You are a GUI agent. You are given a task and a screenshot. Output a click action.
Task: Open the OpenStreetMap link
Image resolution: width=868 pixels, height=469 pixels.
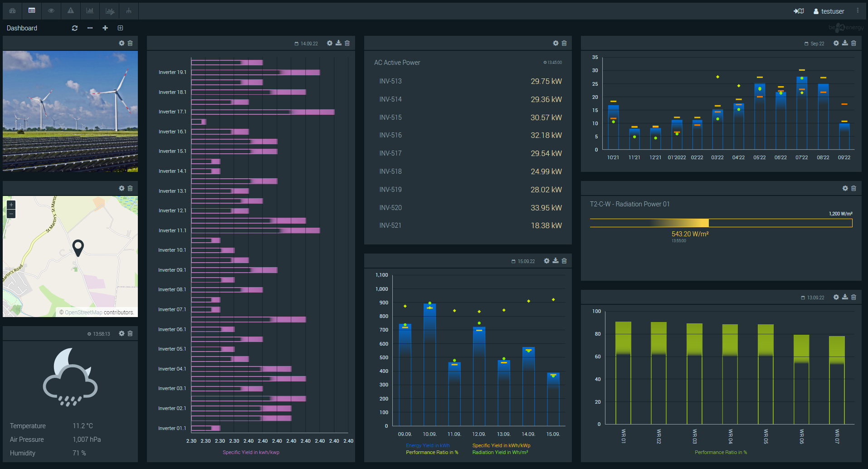(x=83, y=312)
